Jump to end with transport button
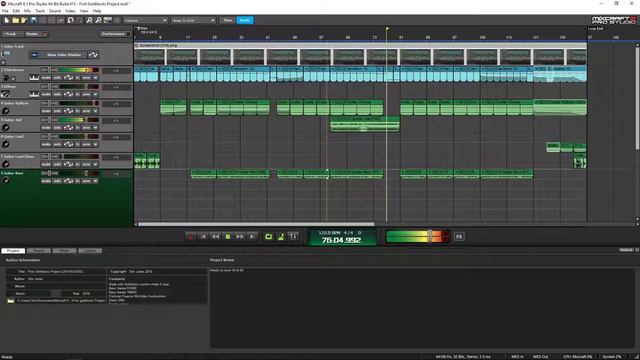The width and height of the screenshot is (640, 360). coord(252,237)
